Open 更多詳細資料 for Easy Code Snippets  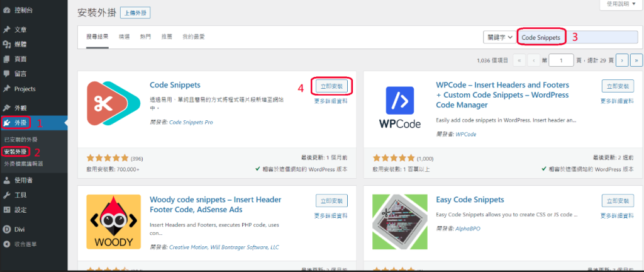pos(617,215)
